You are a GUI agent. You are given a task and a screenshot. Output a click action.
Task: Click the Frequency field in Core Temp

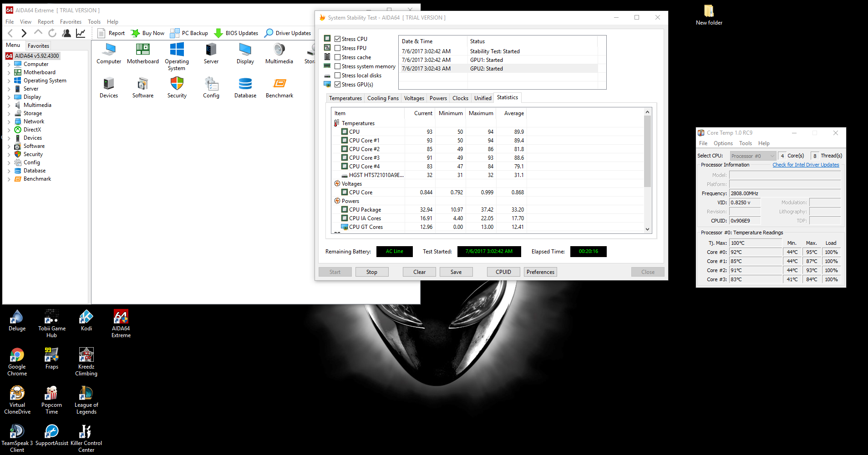pyautogui.click(x=785, y=193)
